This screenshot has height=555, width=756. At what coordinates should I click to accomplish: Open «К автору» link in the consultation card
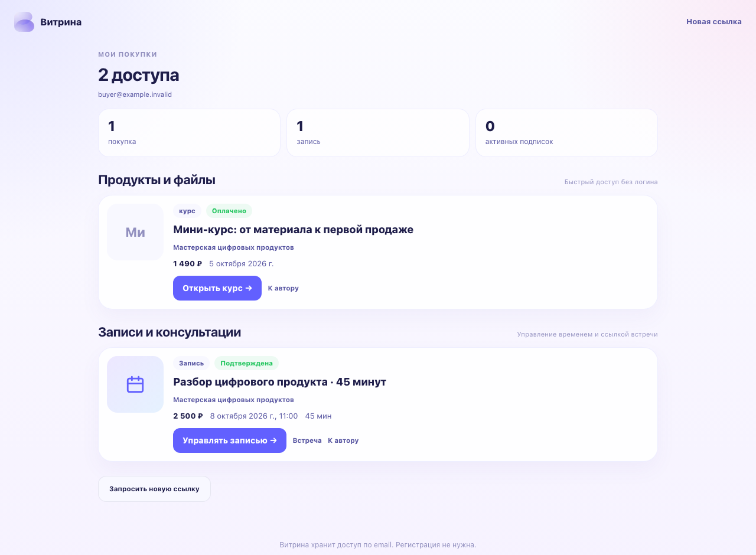343,440
